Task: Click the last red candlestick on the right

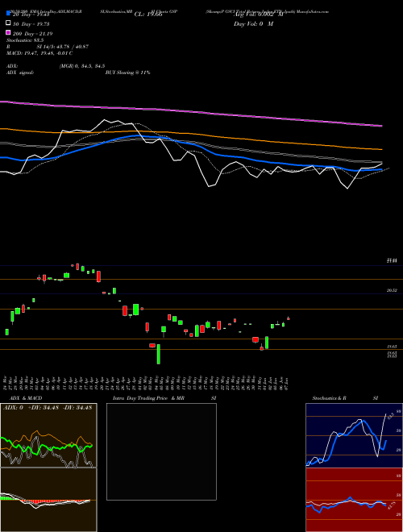Action: [x=289, y=318]
